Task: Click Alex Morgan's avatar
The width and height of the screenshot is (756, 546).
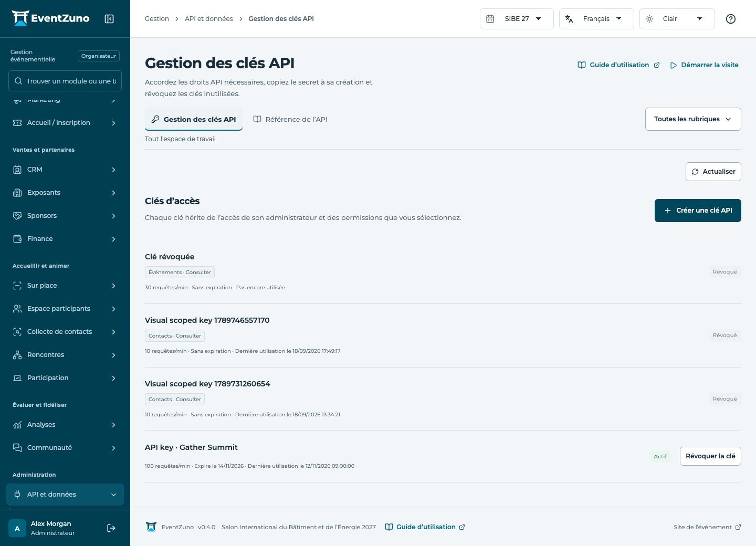Action: point(17,528)
